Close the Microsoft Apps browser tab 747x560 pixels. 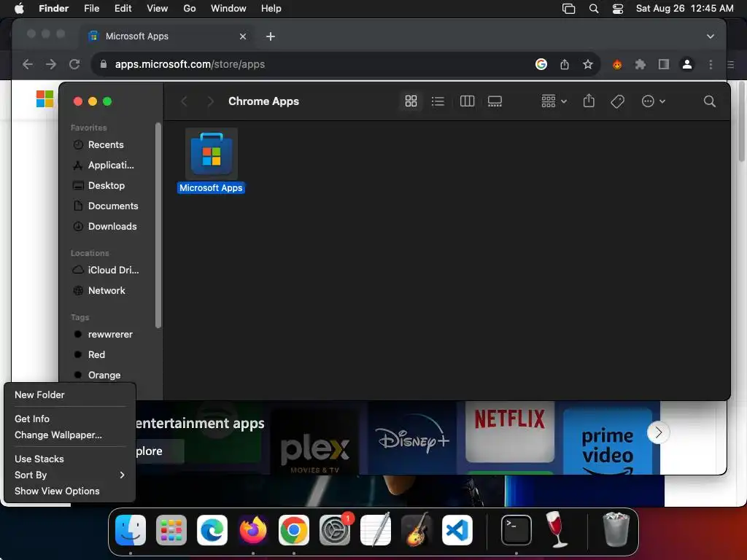pyautogui.click(x=243, y=36)
